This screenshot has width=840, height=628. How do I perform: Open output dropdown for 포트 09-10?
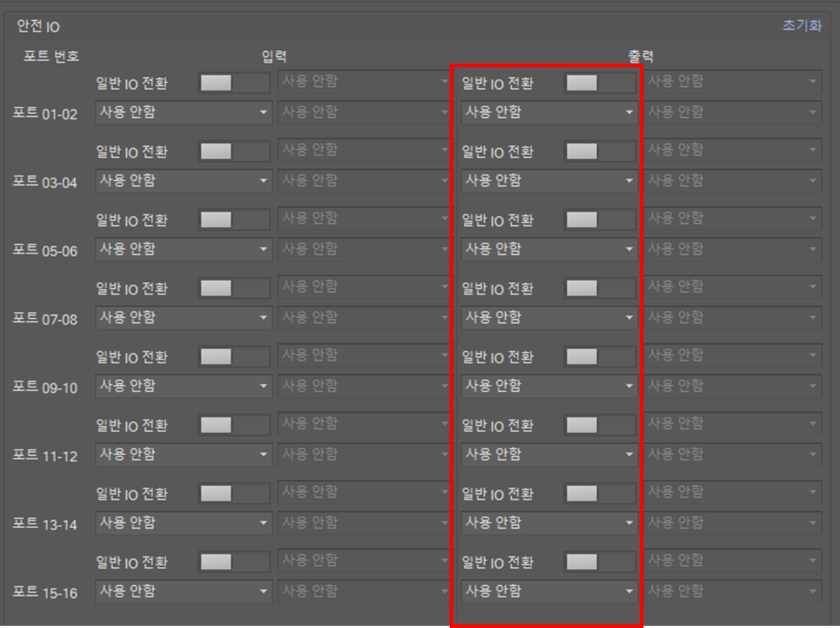[549, 386]
